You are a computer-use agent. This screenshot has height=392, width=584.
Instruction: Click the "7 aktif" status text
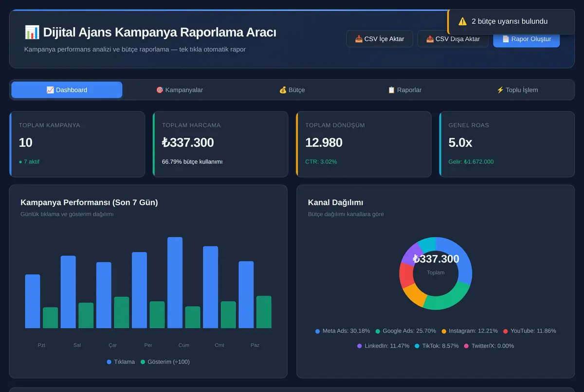coord(29,161)
